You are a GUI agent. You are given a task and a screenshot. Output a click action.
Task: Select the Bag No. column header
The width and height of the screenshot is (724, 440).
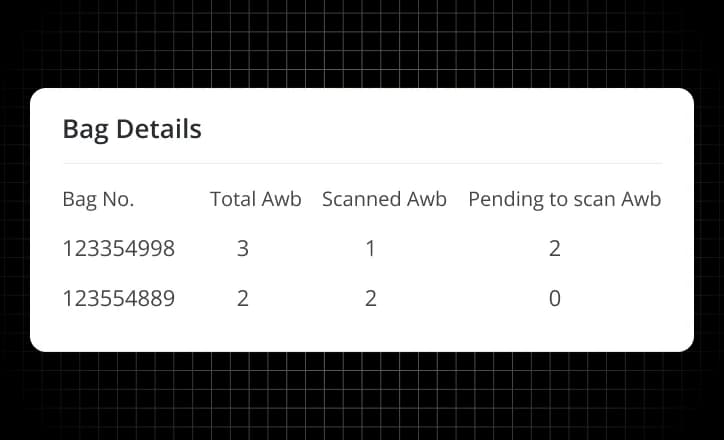point(98,199)
